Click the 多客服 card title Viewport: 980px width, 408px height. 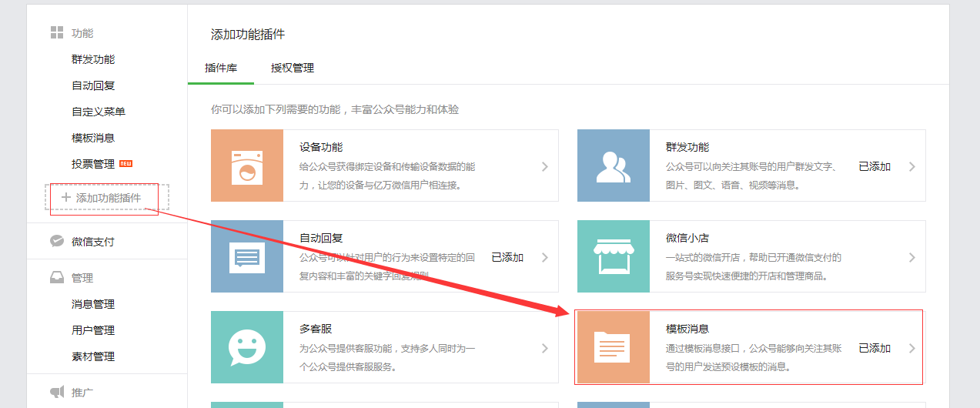[316, 329]
